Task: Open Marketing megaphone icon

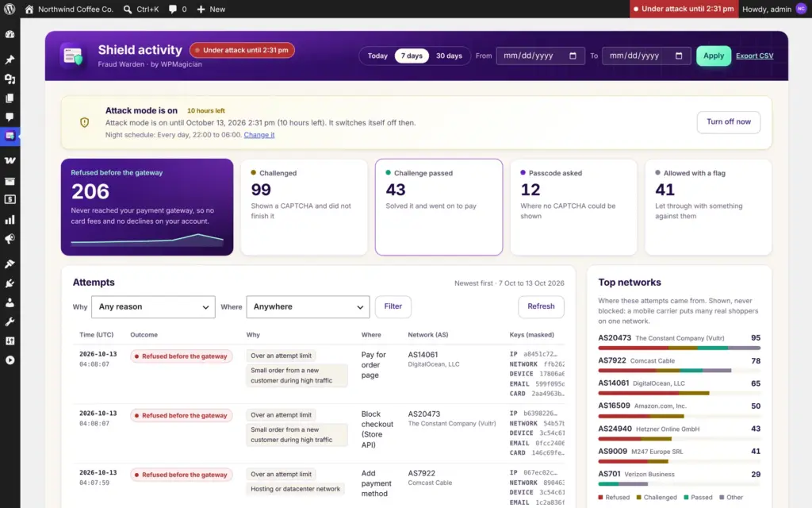Action: (x=10, y=239)
